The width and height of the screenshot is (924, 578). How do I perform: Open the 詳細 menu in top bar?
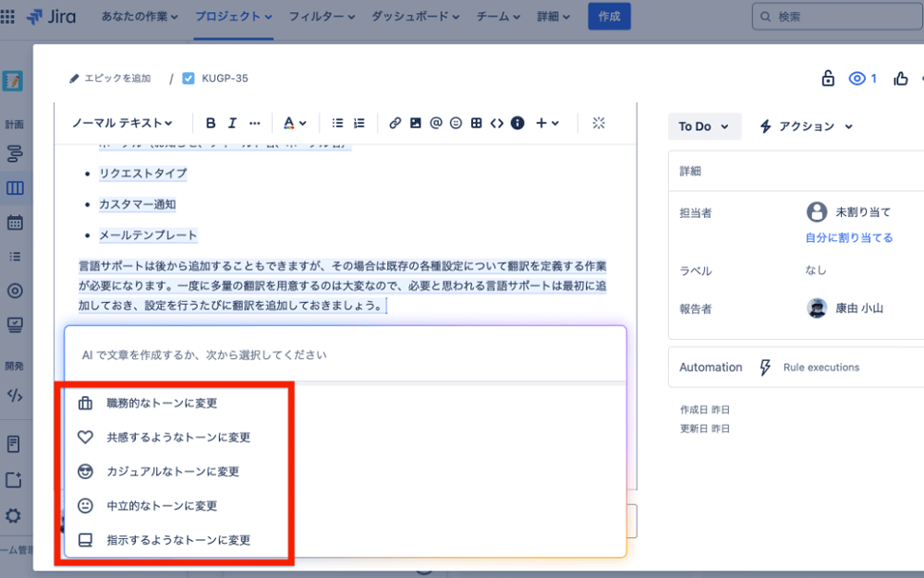point(553,17)
